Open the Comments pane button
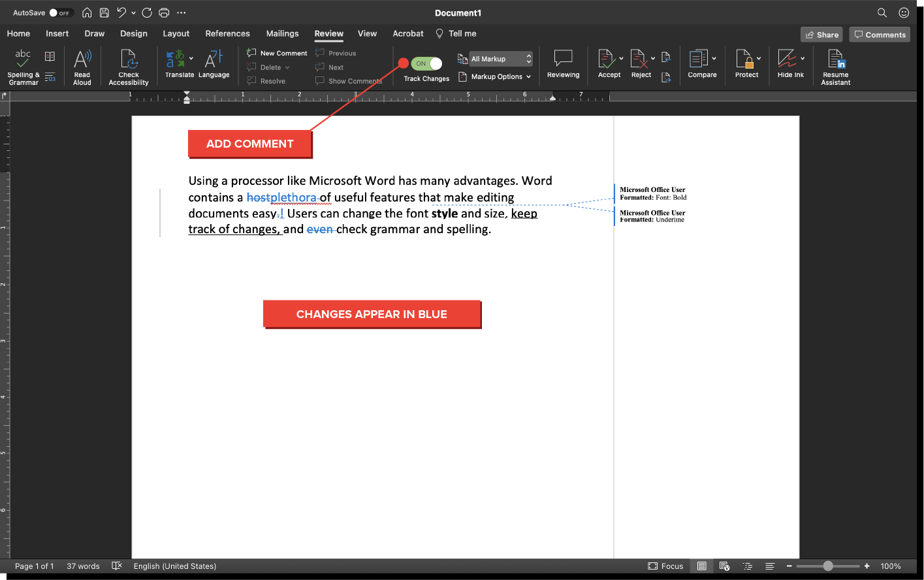The image size is (924, 580). [880, 35]
